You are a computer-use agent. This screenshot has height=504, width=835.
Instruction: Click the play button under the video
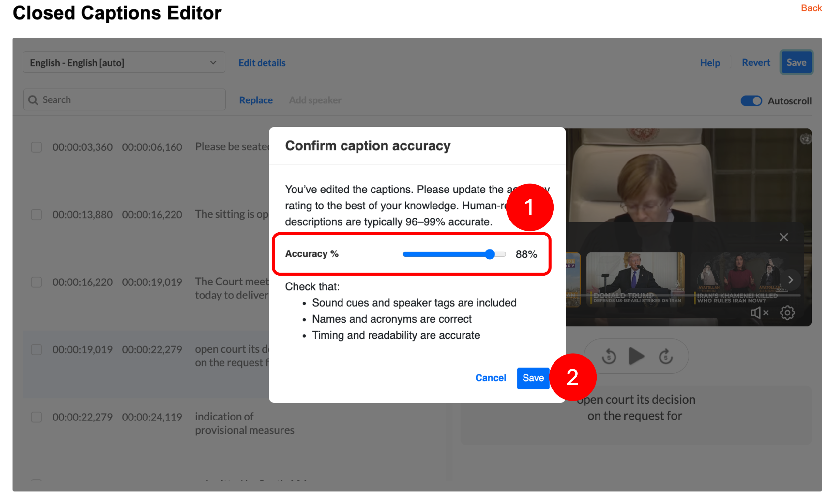coord(636,356)
